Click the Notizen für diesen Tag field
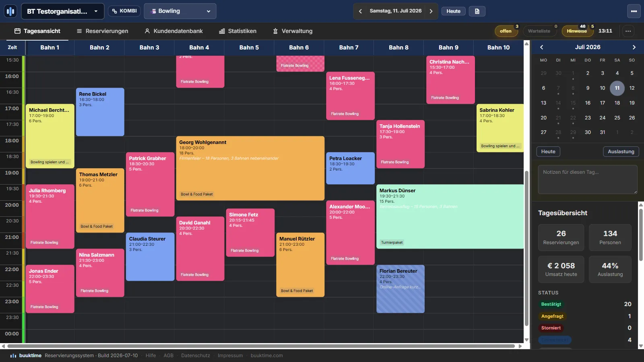The height and width of the screenshot is (362, 644). point(588,179)
